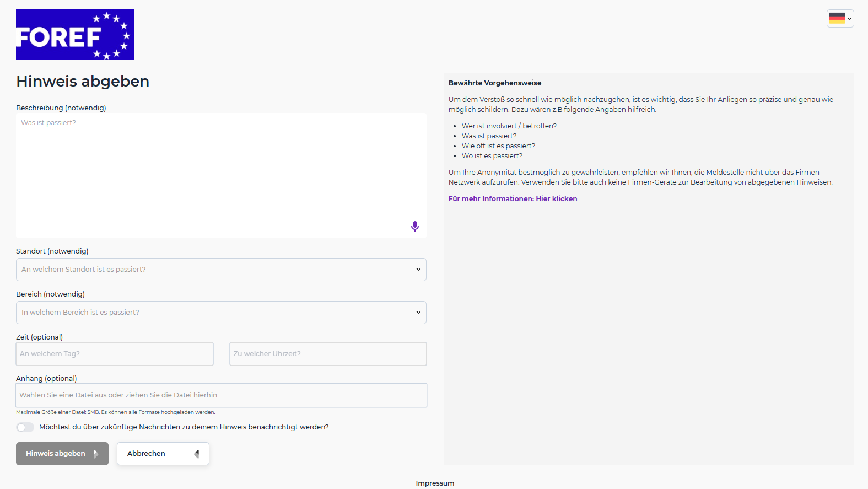Click the Anhang file upload field
868x489 pixels.
[x=221, y=395]
